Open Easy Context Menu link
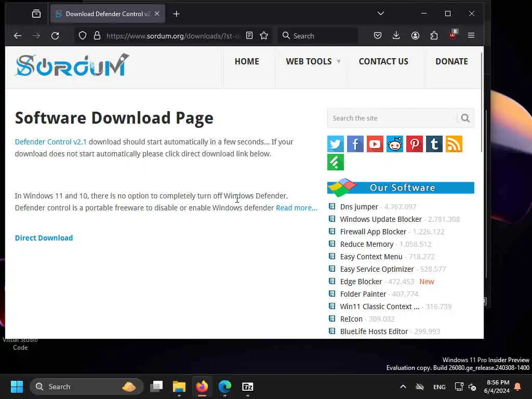532x399 pixels. (x=371, y=257)
